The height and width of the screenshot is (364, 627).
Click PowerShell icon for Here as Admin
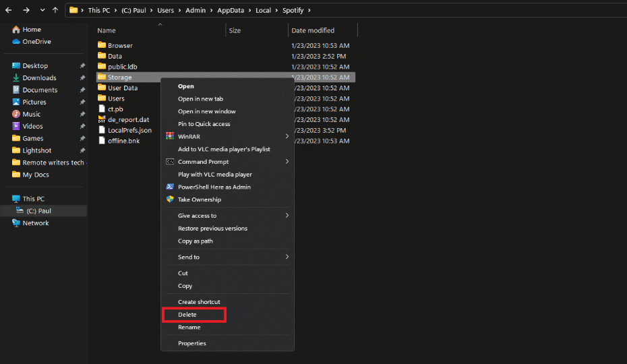tap(170, 187)
